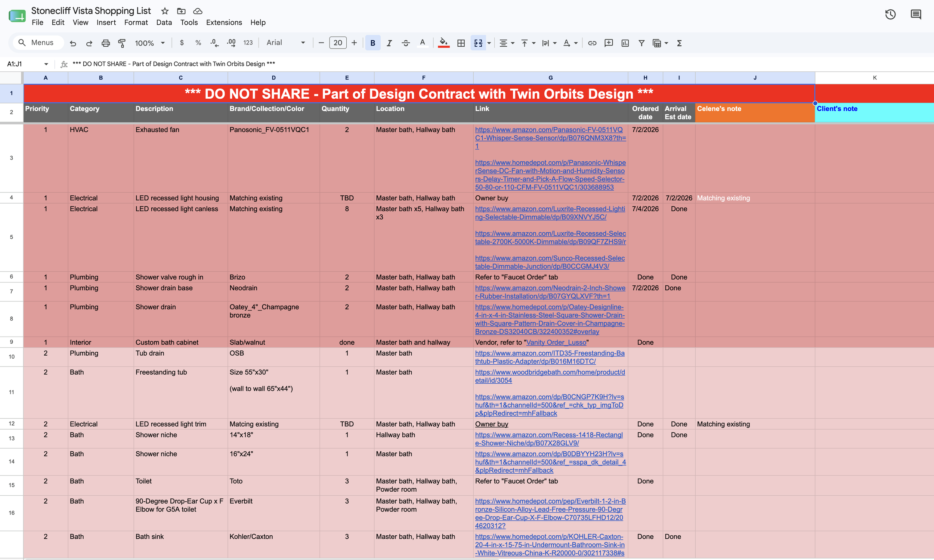This screenshot has width=934, height=560.
Task: Open the Extensions menu
Action: 224,23
